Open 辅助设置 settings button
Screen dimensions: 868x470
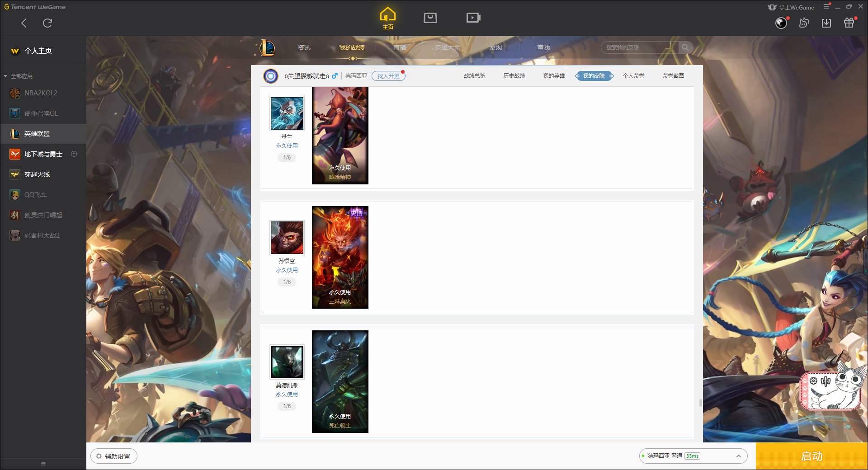(114, 456)
